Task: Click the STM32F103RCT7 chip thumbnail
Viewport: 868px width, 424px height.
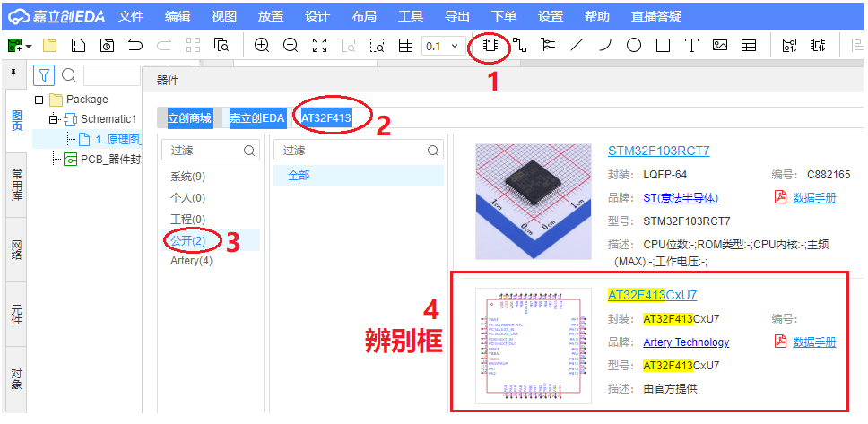Action: 522,201
